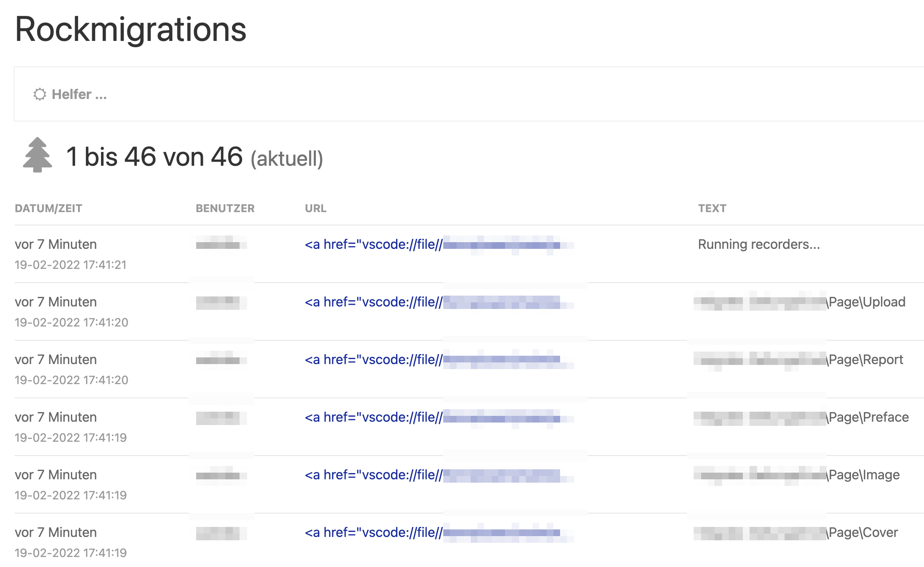924x567 pixels.
Task: Click the timestamp 19-02-2022 17:41:21
Action: [x=71, y=265]
